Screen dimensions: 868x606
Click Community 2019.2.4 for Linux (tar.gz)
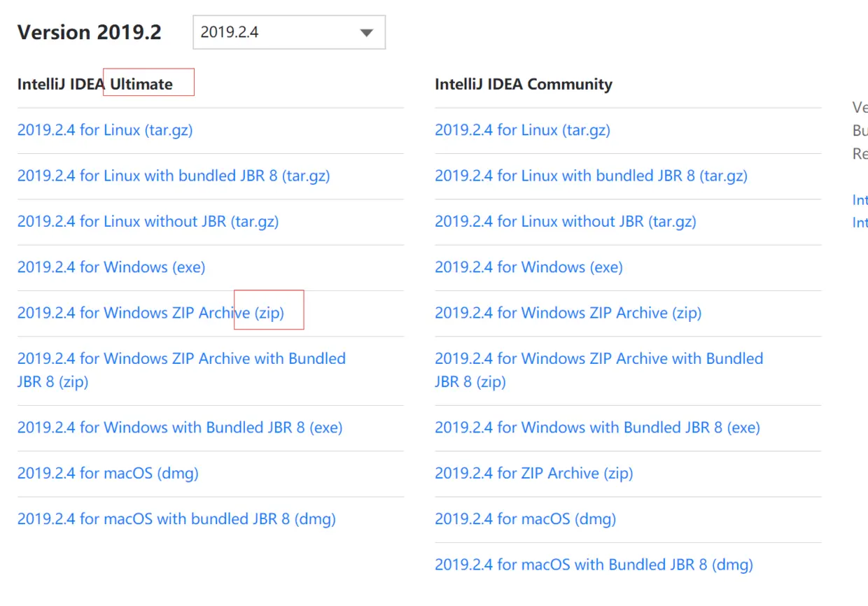pyautogui.click(x=522, y=130)
